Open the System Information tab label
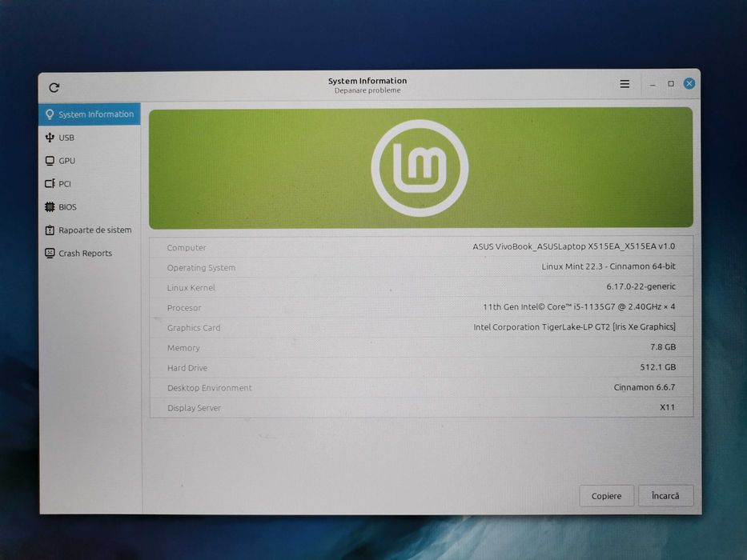747x560 pixels. (96, 114)
